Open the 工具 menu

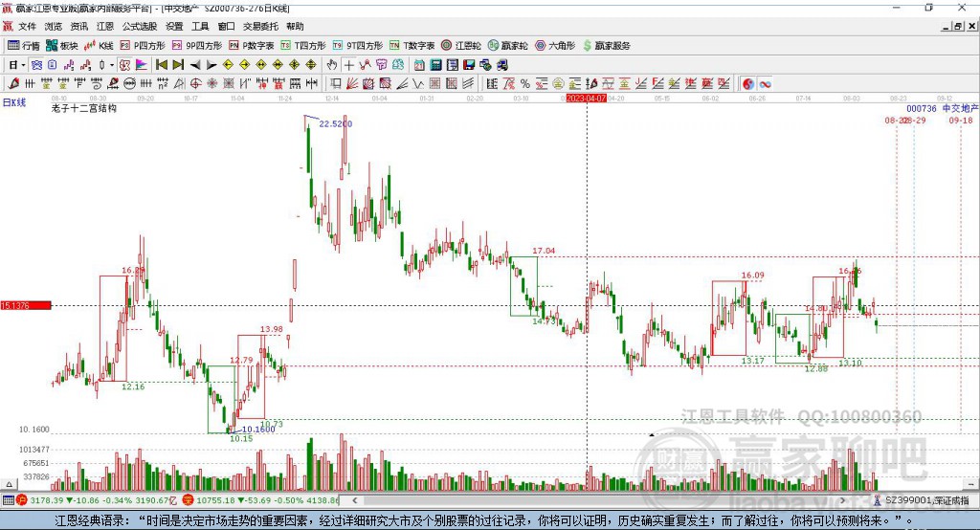tap(200, 26)
